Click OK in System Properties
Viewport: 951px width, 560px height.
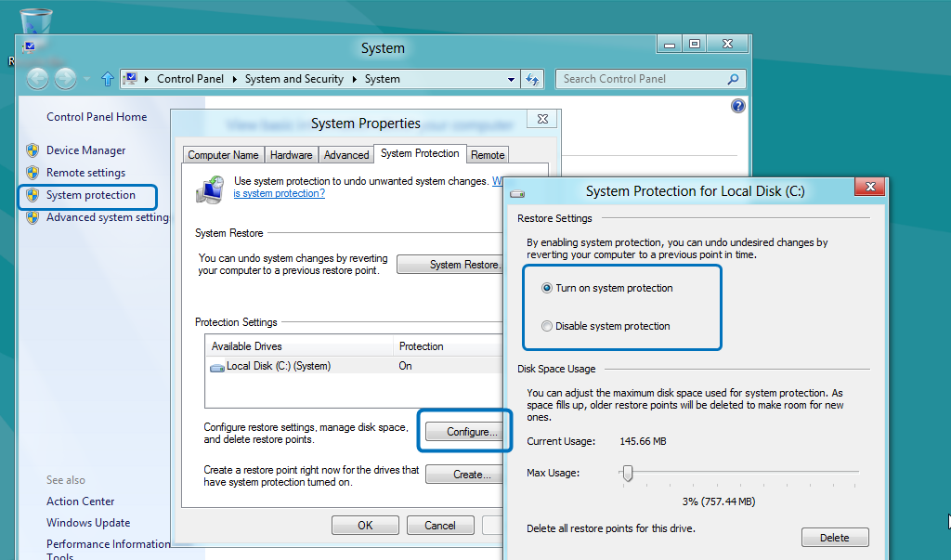pyautogui.click(x=365, y=526)
